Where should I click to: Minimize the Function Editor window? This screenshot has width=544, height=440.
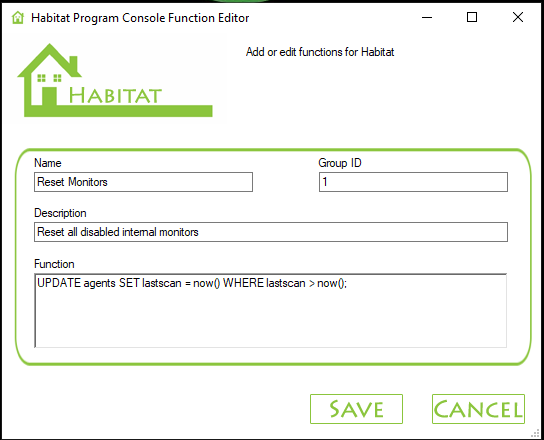tap(427, 17)
